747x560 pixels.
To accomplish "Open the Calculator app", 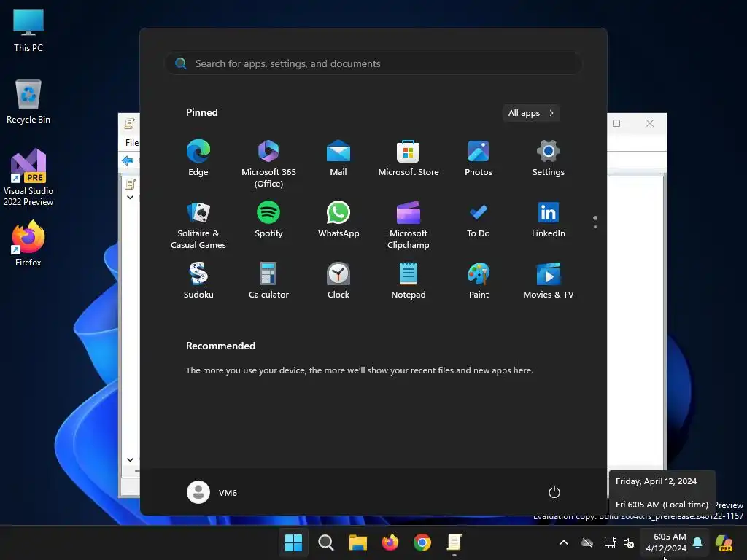I will coord(268,281).
